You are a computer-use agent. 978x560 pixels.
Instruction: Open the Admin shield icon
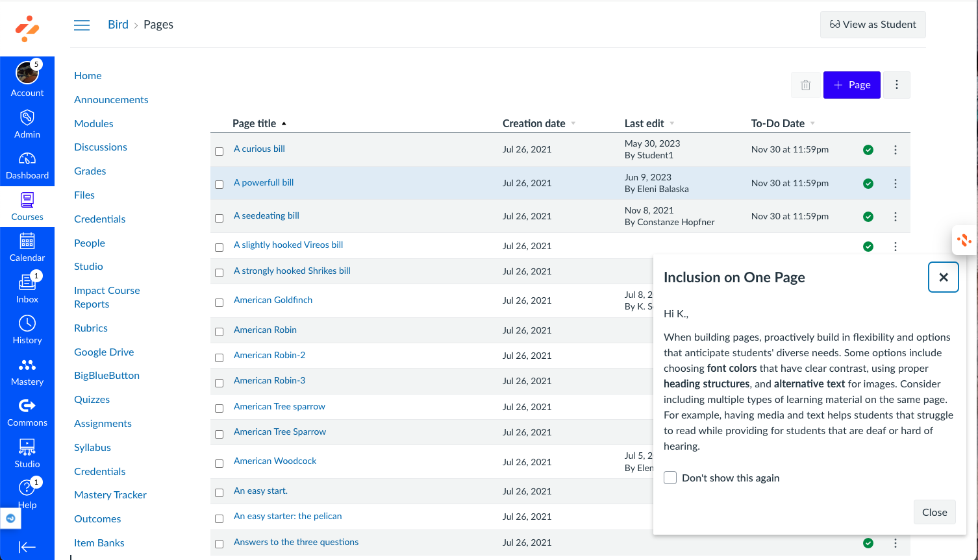click(x=27, y=117)
